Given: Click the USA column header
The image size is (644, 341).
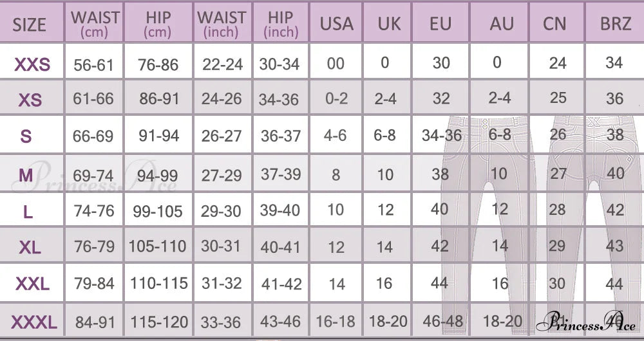Looking at the screenshot, I should [337, 24].
